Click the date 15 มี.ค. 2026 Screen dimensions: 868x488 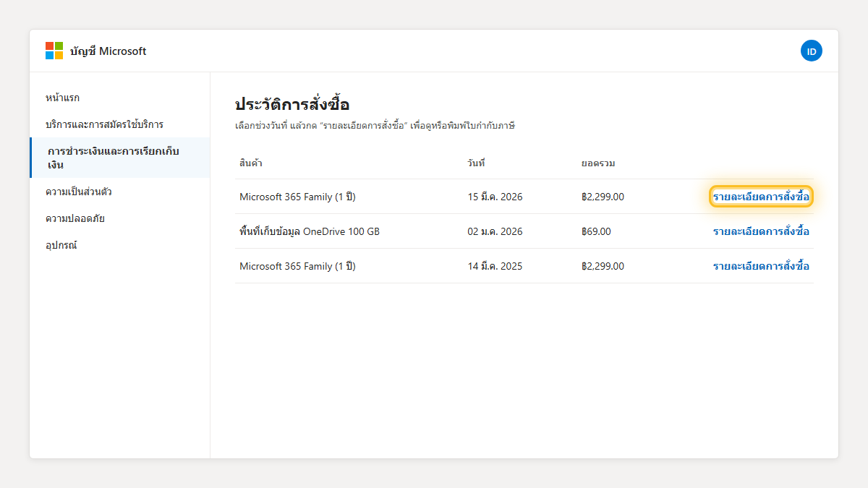click(x=495, y=197)
